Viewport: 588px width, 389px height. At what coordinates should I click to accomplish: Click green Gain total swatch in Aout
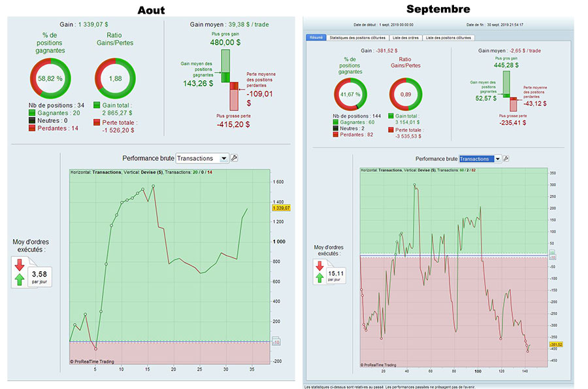[97, 105]
